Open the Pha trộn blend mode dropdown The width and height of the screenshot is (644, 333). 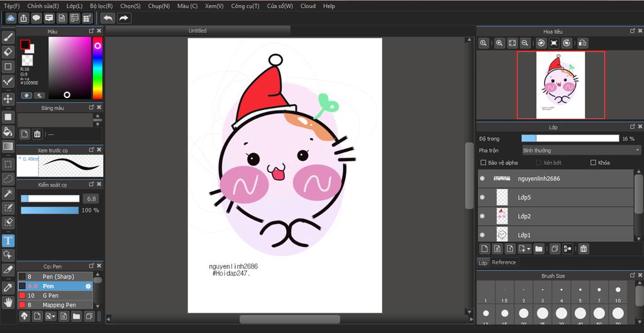(x=581, y=151)
